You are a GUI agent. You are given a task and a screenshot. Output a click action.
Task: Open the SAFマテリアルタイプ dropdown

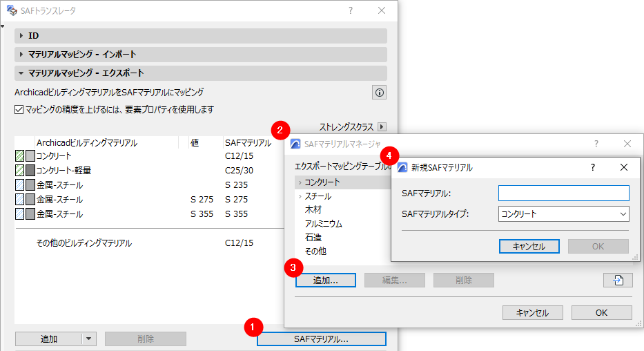tap(563, 214)
